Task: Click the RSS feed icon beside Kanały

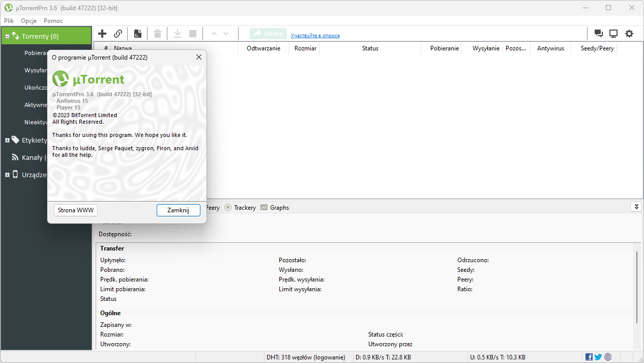Action: coord(15,157)
